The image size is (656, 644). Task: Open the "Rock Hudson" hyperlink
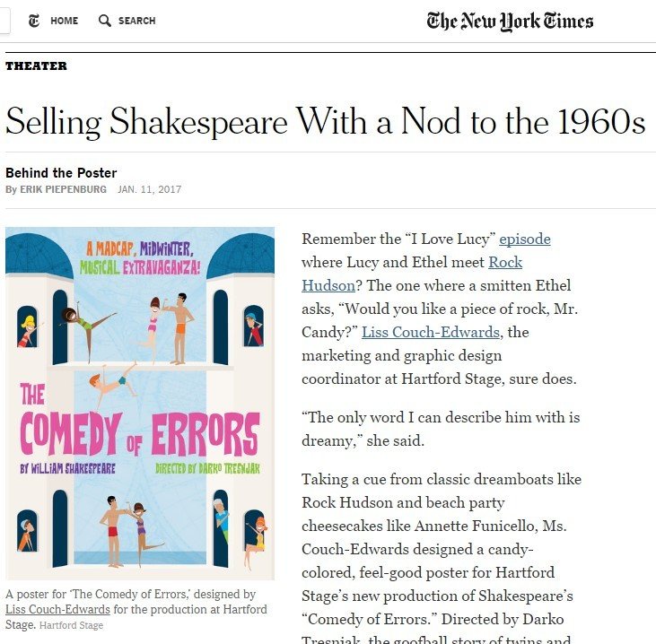pyautogui.click(x=504, y=274)
